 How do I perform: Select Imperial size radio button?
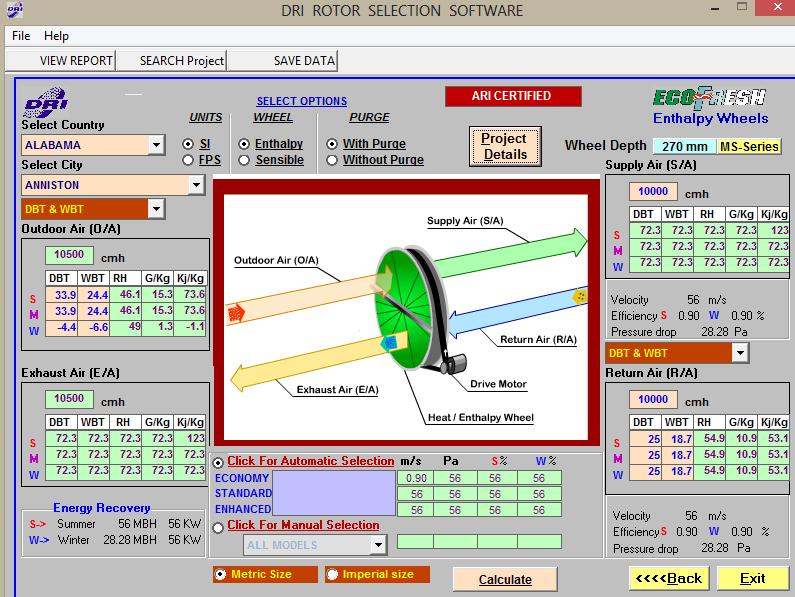(332, 574)
